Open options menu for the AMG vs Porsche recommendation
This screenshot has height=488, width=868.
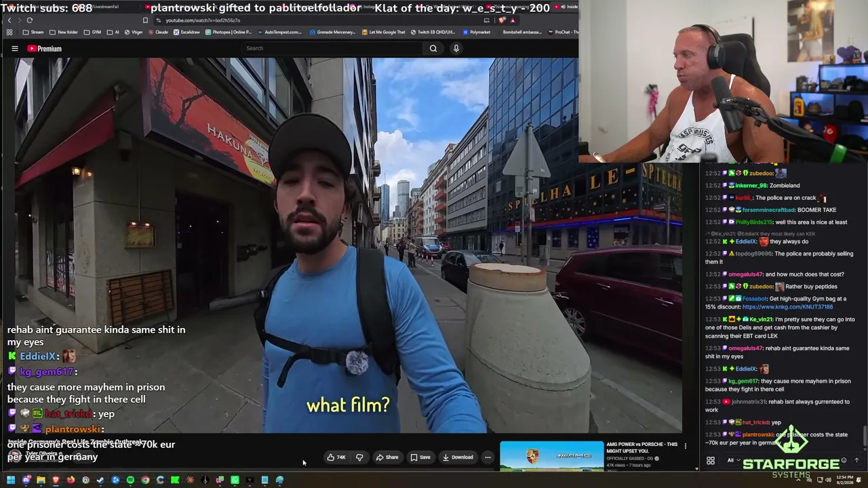click(x=685, y=446)
